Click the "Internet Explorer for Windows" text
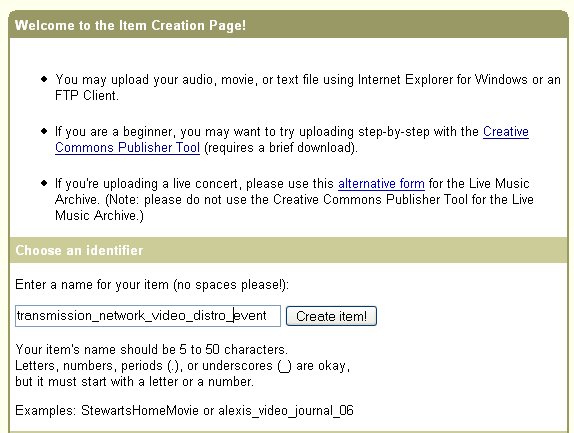Image resolution: width=574 pixels, height=433 pixels. 443,79
